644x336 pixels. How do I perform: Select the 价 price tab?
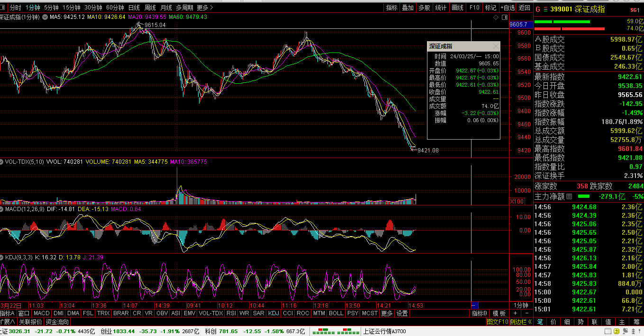point(554,322)
